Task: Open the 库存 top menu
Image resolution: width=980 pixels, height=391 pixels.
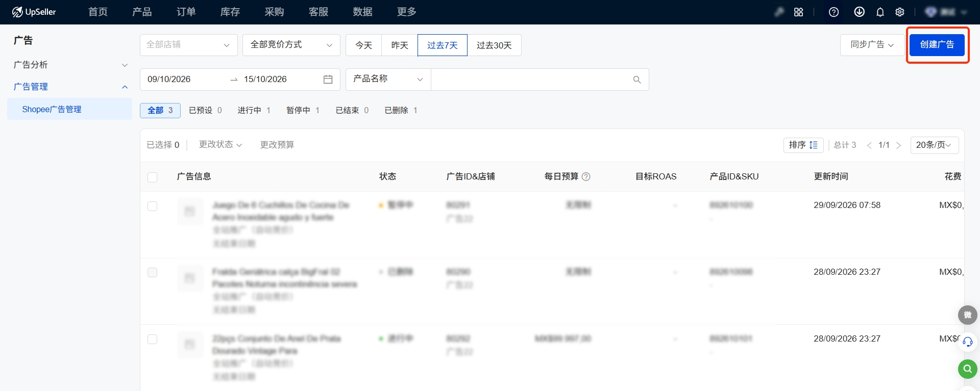Action: [230, 12]
